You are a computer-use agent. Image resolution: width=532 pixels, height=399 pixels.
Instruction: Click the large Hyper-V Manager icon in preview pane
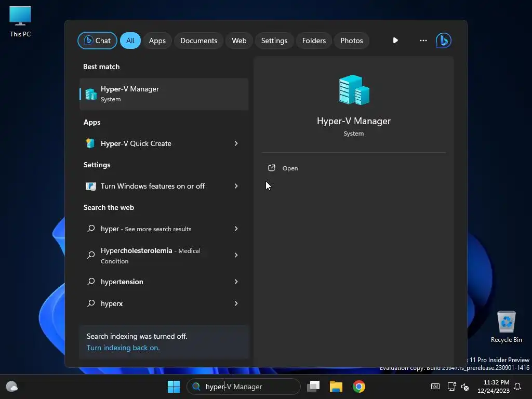click(354, 89)
